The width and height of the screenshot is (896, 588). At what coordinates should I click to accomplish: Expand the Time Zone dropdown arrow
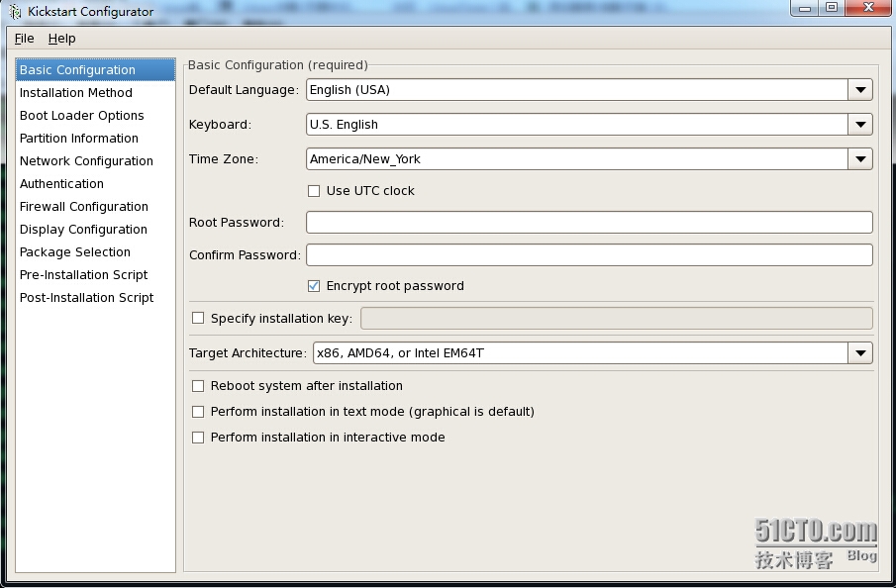click(x=860, y=159)
